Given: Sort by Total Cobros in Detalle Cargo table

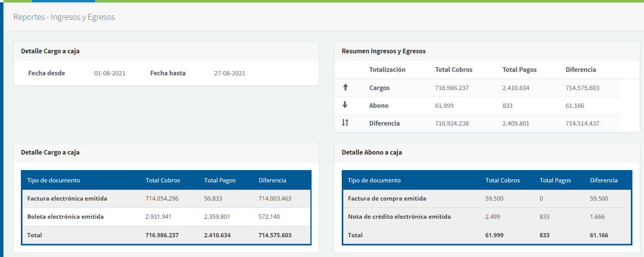Looking at the screenshot, I should point(163,180).
